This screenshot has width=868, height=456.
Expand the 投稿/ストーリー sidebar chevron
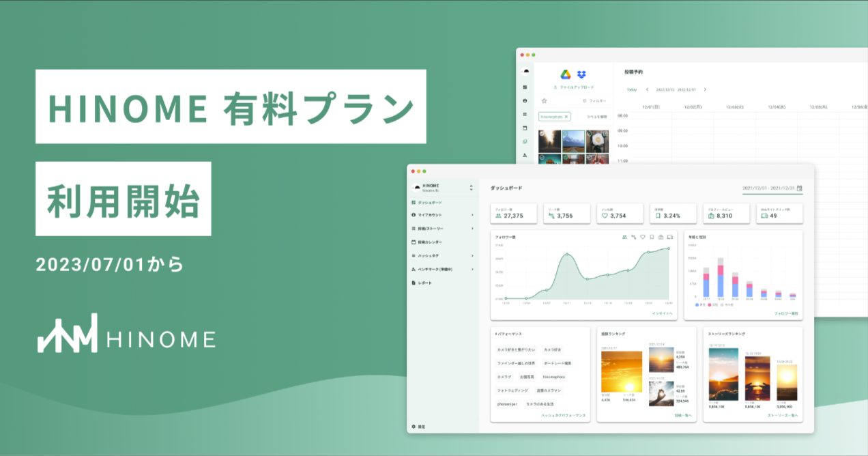click(x=472, y=229)
